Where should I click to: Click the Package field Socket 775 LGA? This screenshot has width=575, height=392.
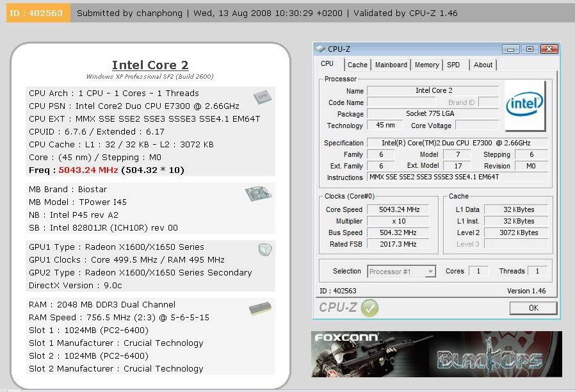433,113
